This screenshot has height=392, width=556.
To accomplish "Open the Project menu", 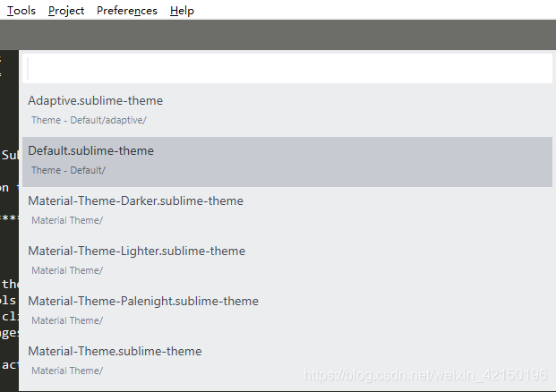I will click(66, 11).
